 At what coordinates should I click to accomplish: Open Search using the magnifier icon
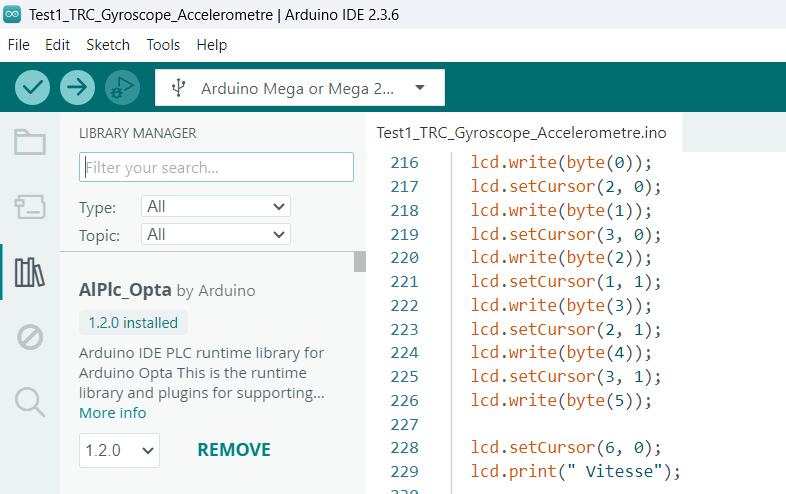(x=30, y=402)
